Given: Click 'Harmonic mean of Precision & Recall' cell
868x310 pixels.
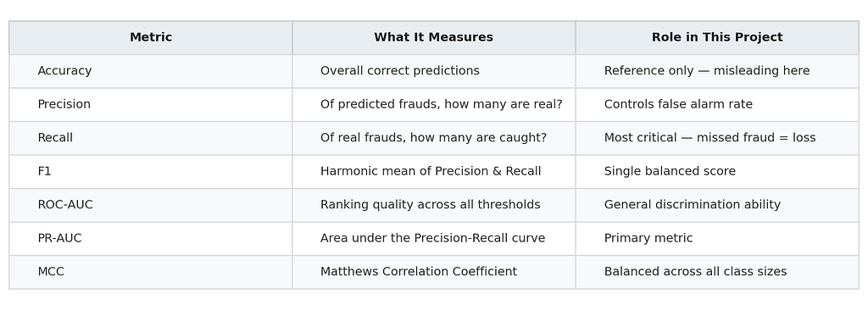Looking at the screenshot, I should click(434, 172).
